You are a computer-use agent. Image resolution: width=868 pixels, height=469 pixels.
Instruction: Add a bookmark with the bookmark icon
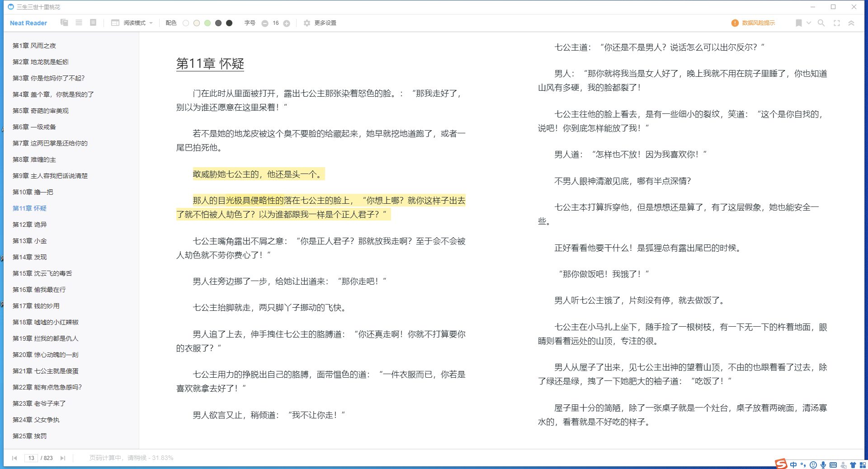[x=799, y=23]
